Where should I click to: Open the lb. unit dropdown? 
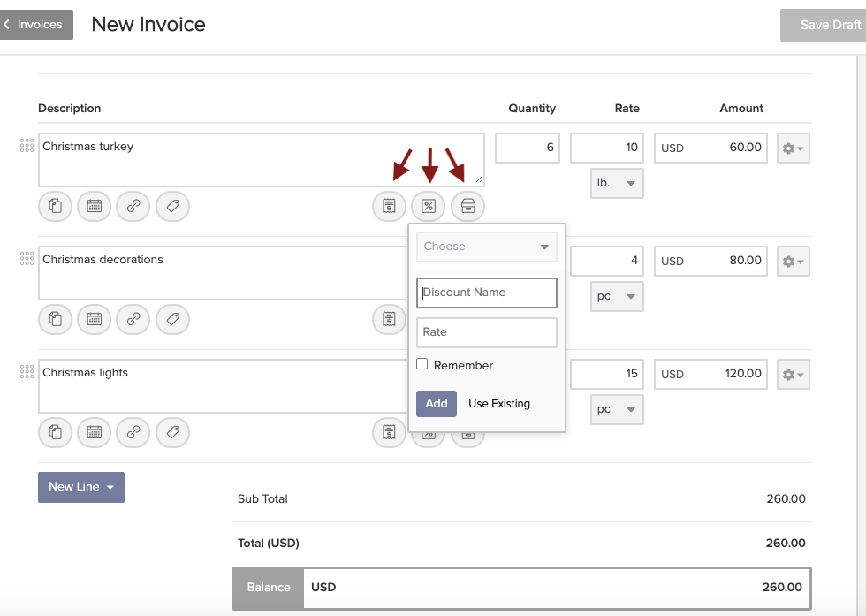point(617,184)
